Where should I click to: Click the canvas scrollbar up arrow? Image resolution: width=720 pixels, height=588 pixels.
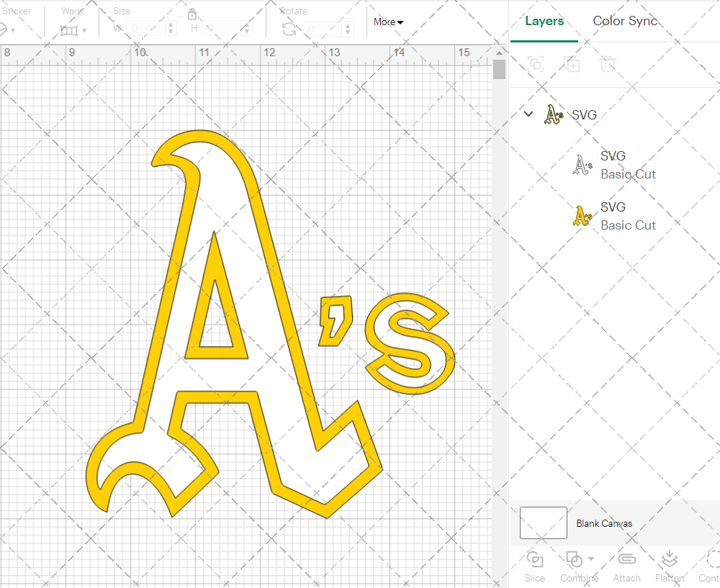499,53
